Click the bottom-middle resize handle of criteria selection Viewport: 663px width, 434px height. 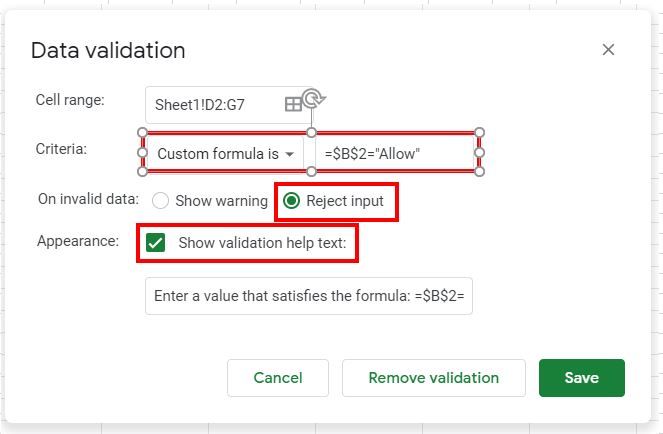coord(312,172)
